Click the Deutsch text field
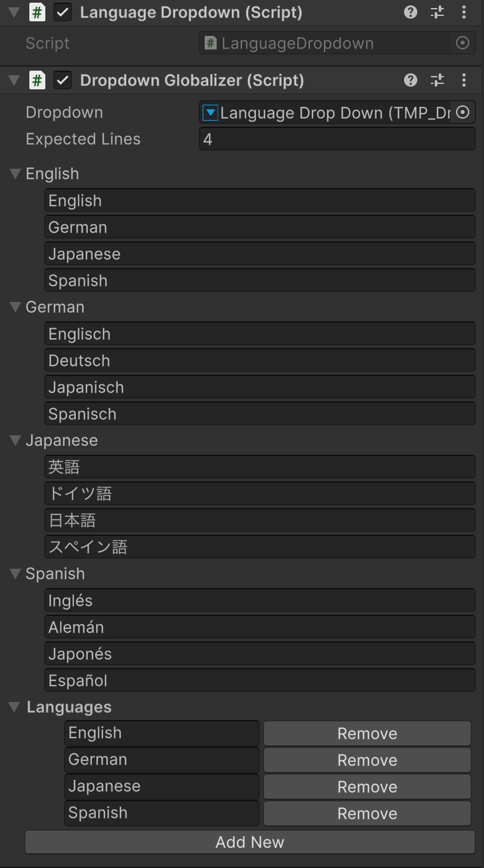 pyautogui.click(x=260, y=361)
